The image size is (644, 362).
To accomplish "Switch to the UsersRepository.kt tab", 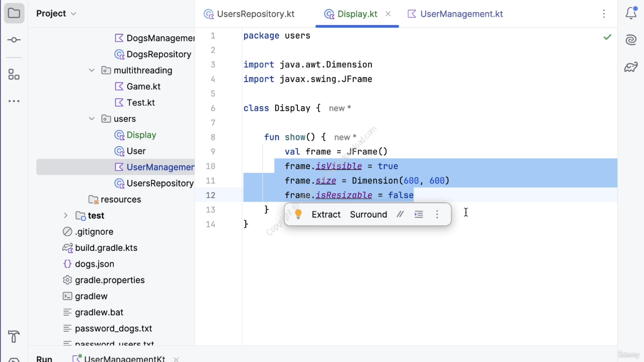I will coord(249,14).
